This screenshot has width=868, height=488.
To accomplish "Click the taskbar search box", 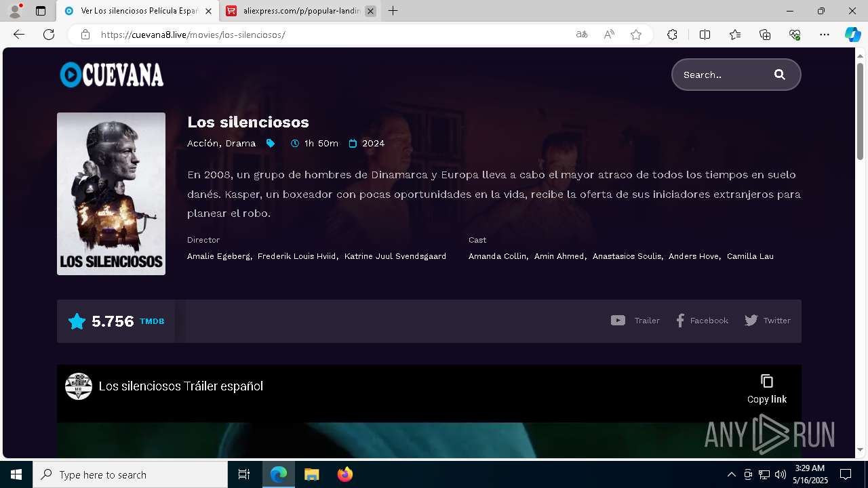I will point(130,474).
